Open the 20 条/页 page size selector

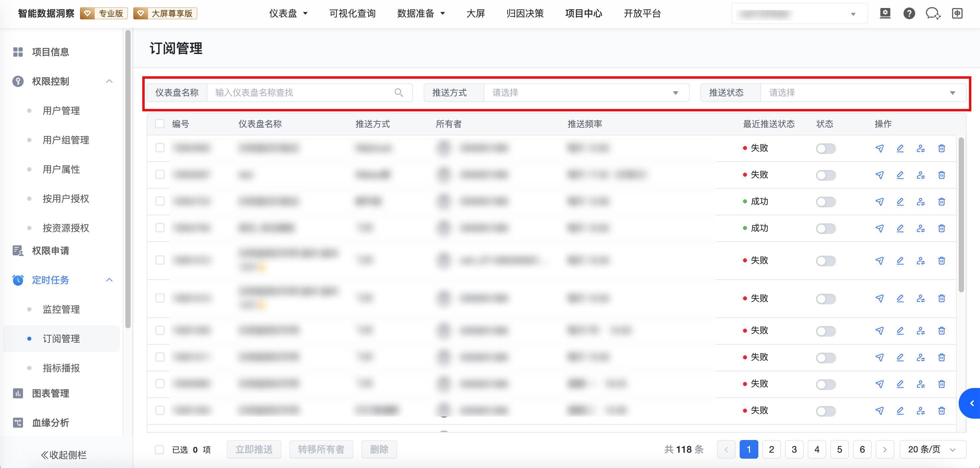[x=932, y=449]
